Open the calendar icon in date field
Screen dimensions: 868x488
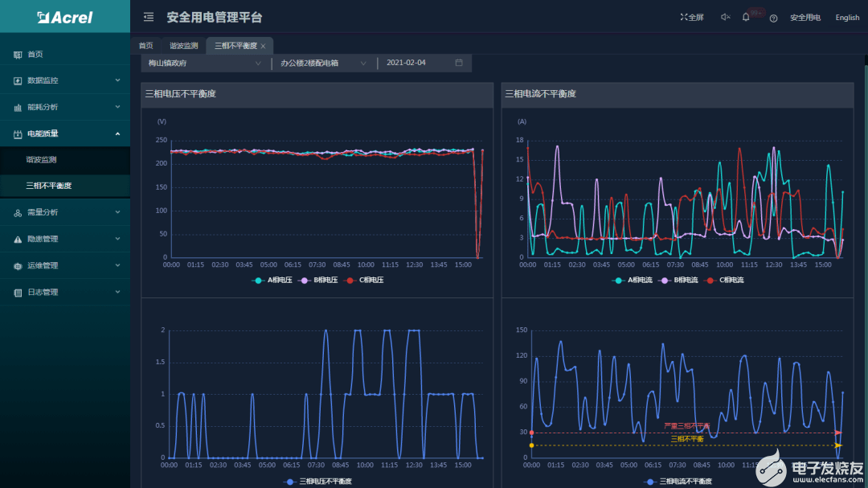459,63
